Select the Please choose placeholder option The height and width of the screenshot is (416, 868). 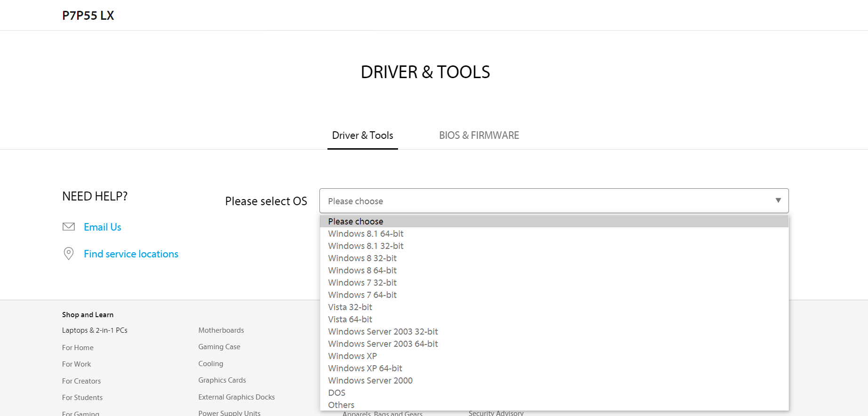pyautogui.click(x=554, y=221)
